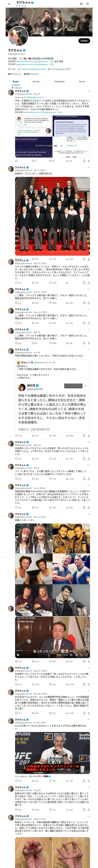Open the more menu on the pinned post
The image size is (98, 868).
89,91
